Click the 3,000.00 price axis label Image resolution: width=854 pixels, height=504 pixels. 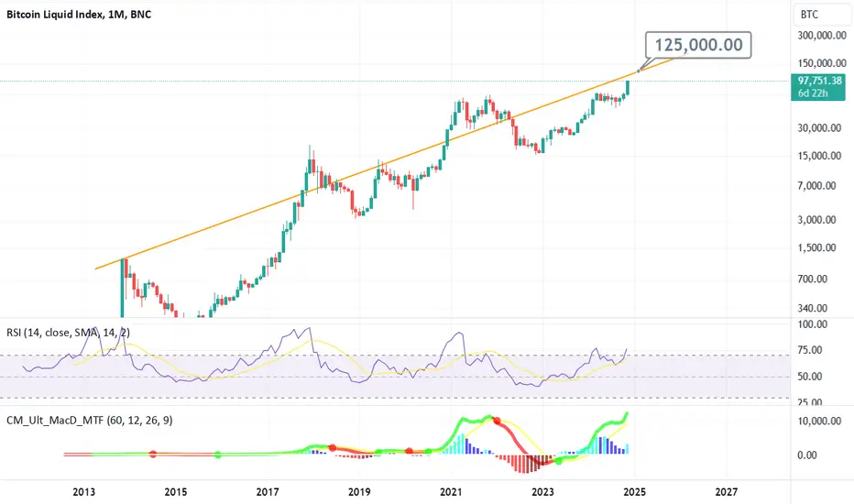[816, 220]
